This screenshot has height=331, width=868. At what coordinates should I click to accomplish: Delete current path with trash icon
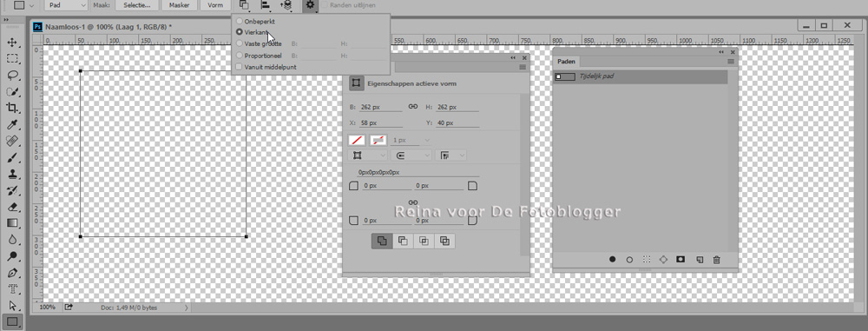click(716, 259)
